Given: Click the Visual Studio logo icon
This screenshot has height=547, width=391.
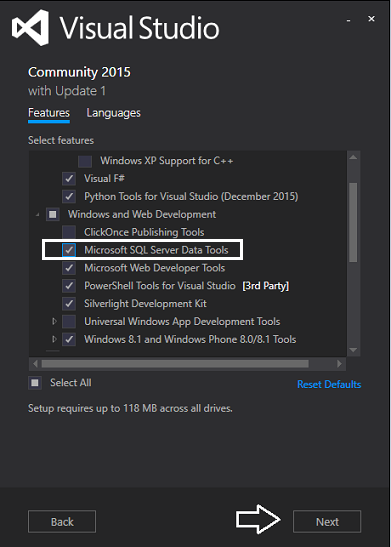Looking at the screenshot, I should 30,28.
